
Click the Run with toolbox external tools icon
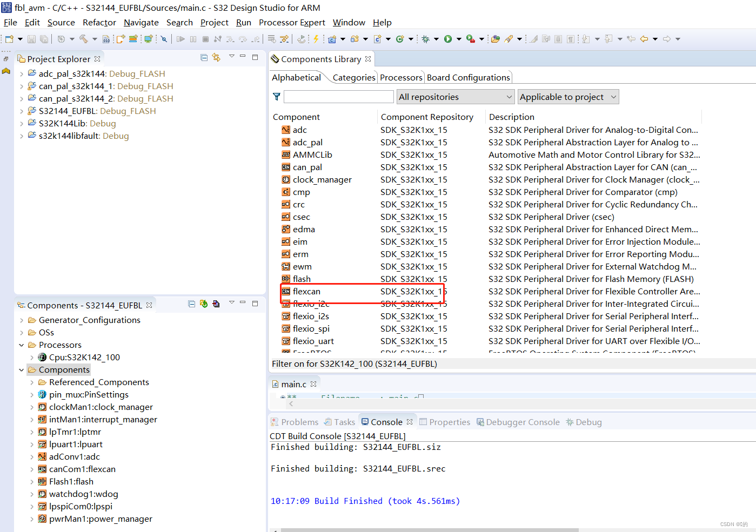coord(471,39)
